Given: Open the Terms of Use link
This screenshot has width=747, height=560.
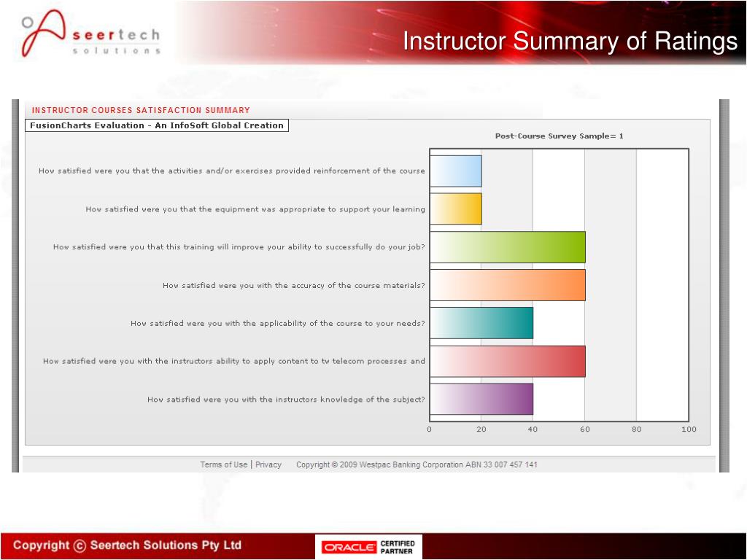Looking at the screenshot, I should pyautogui.click(x=223, y=464).
